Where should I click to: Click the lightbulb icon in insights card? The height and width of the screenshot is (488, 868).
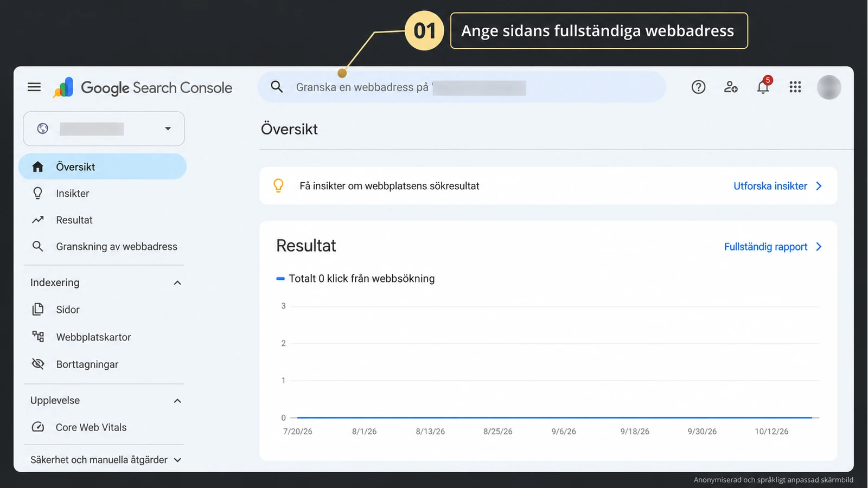click(278, 185)
